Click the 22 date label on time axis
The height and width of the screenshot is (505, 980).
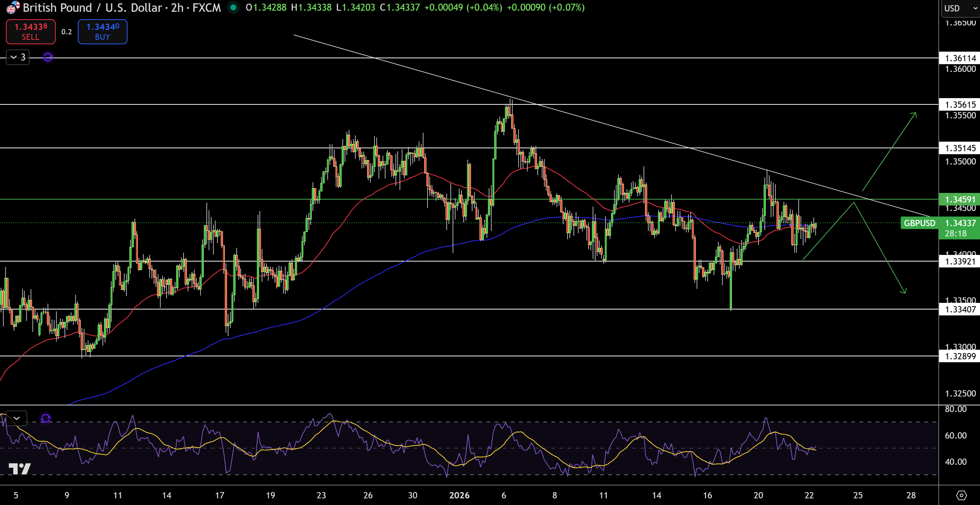(x=809, y=495)
